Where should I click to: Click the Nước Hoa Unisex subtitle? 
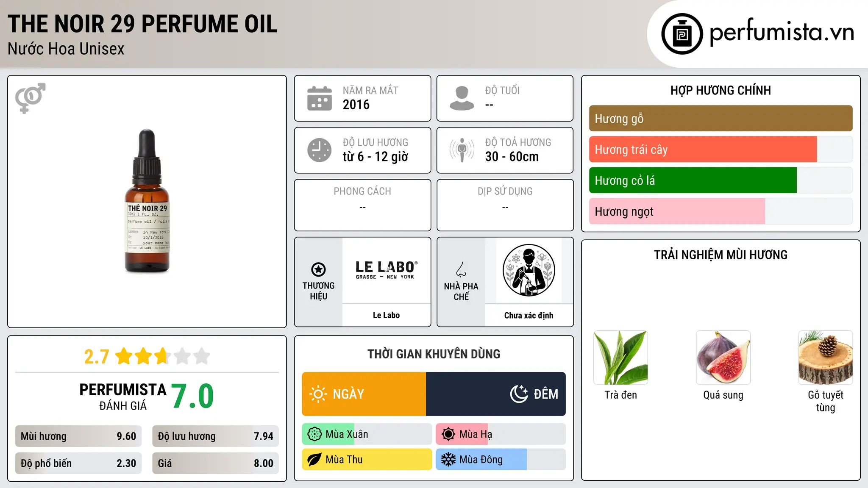click(x=66, y=49)
